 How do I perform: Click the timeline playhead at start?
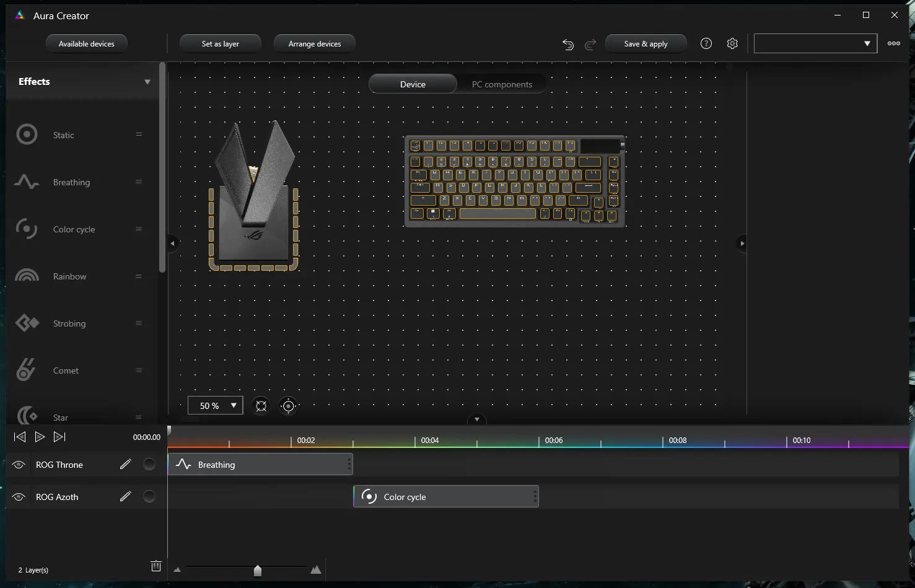169,430
